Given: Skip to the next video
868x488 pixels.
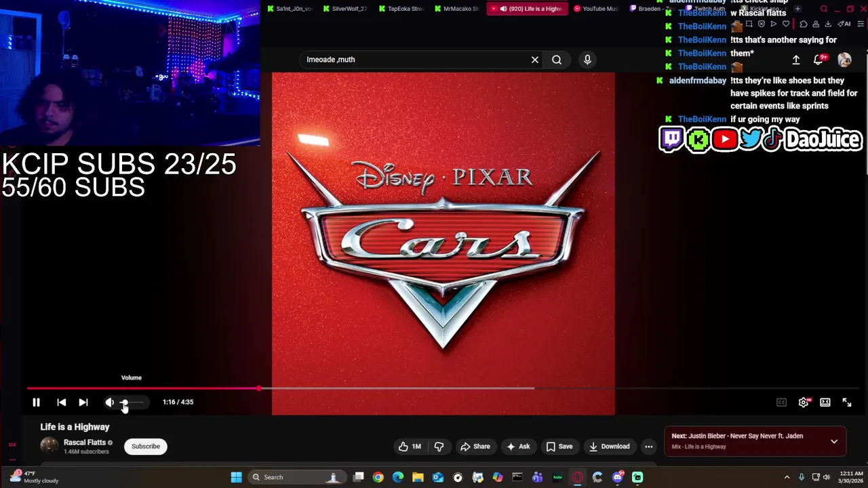Looking at the screenshot, I should coord(83,402).
